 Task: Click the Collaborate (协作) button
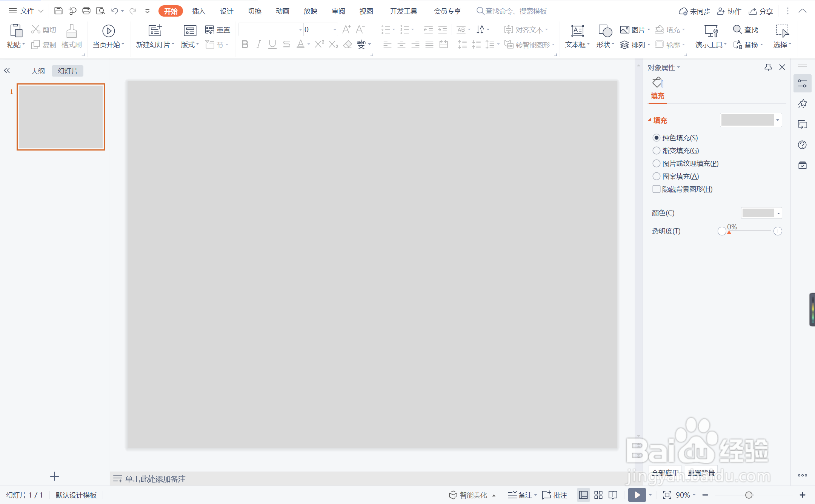point(729,11)
